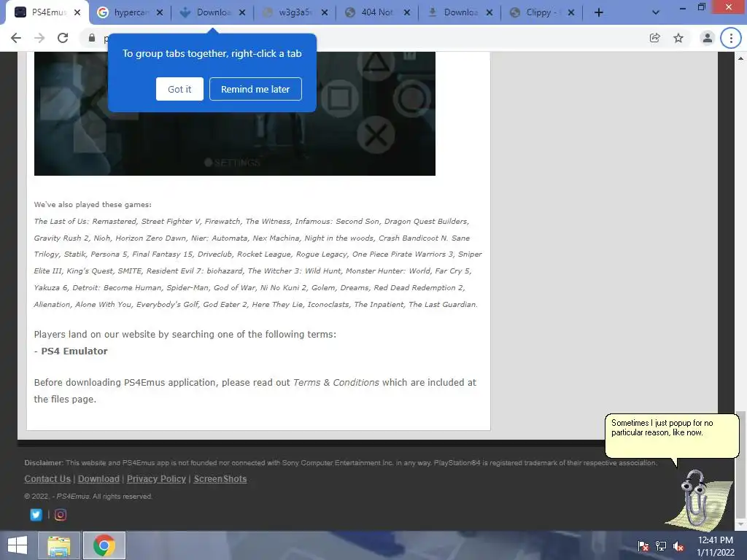The image size is (747, 560).
Task: Open the Chrome profile avatar
Action: [708, 38]
